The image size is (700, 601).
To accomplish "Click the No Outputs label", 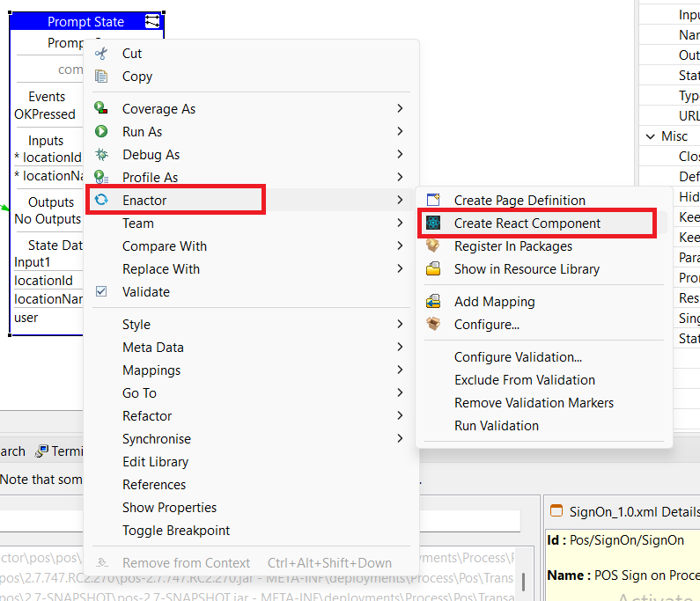I will click(x=48, y=219).
